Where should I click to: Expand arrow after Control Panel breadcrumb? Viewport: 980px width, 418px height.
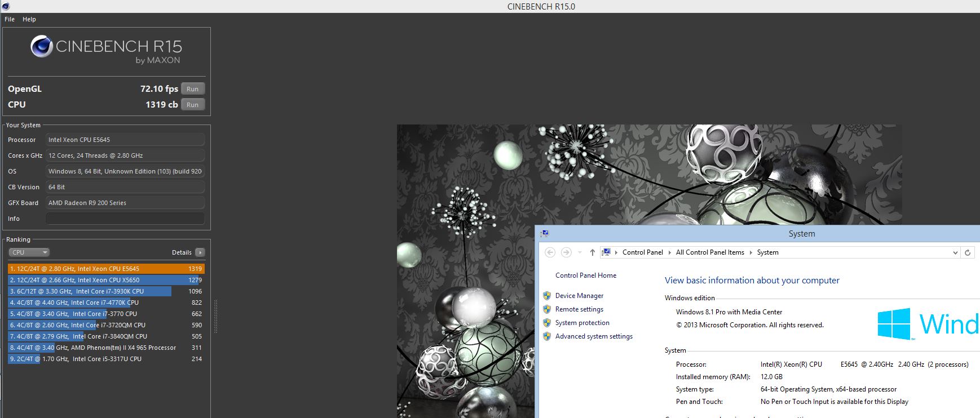click(670, 252)
